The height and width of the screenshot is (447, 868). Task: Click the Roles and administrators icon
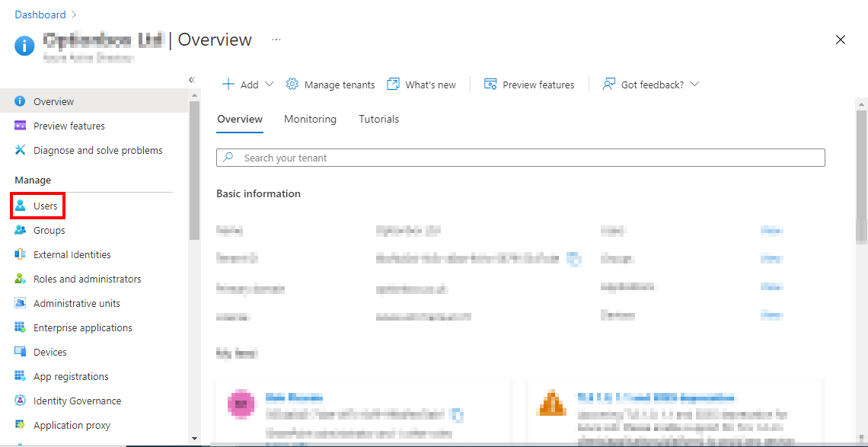coord(20,279)
